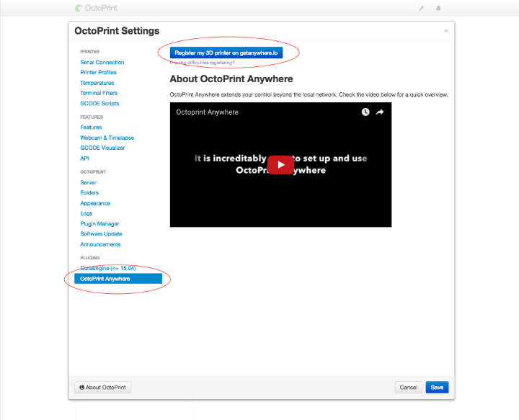Save the OctoPrint settings
This screenshot has width=519, height=420.
(437, 388)
